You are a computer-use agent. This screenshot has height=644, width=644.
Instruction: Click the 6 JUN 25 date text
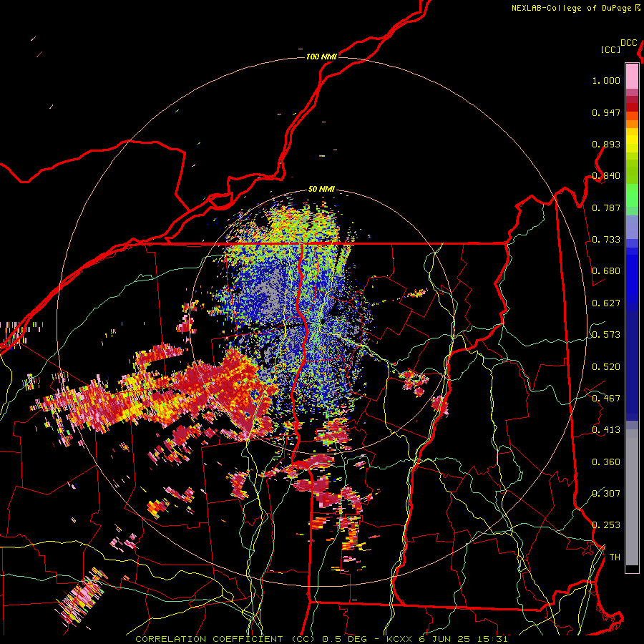444,639
